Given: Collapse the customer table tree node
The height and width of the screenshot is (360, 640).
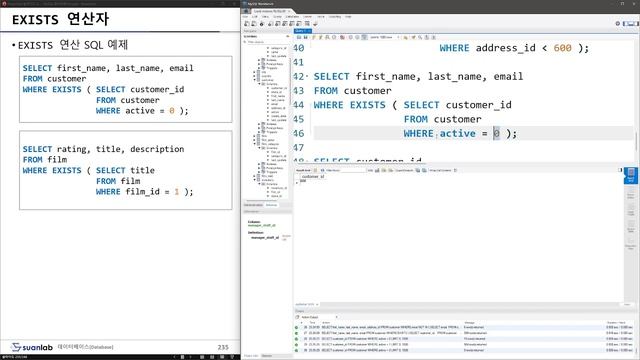Looking at the screenshot, I should point(255,80).
